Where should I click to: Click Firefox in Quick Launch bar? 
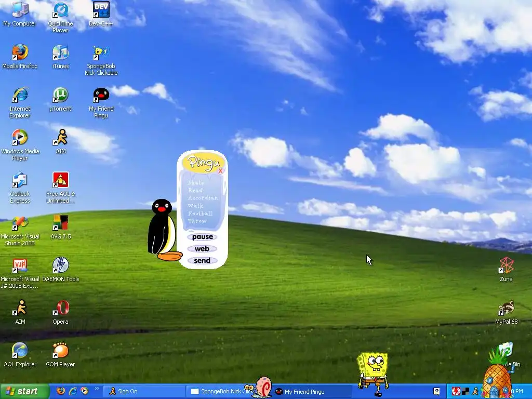[61, 391]
